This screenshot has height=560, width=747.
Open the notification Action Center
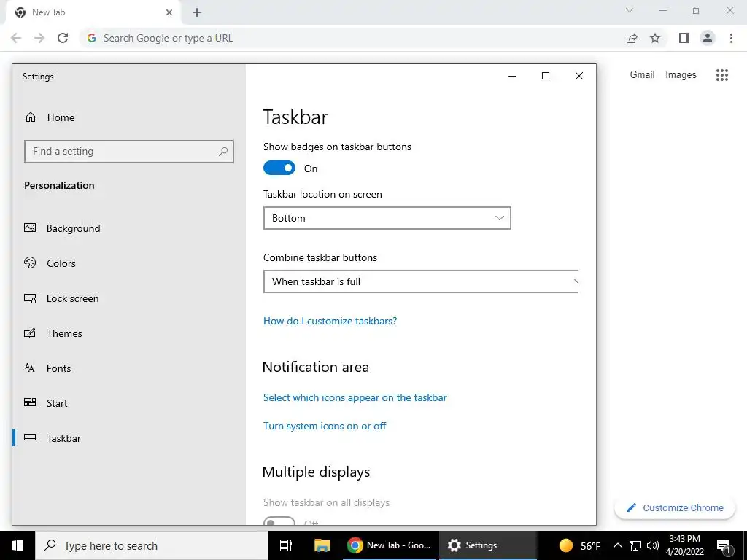tap(724, 545)
